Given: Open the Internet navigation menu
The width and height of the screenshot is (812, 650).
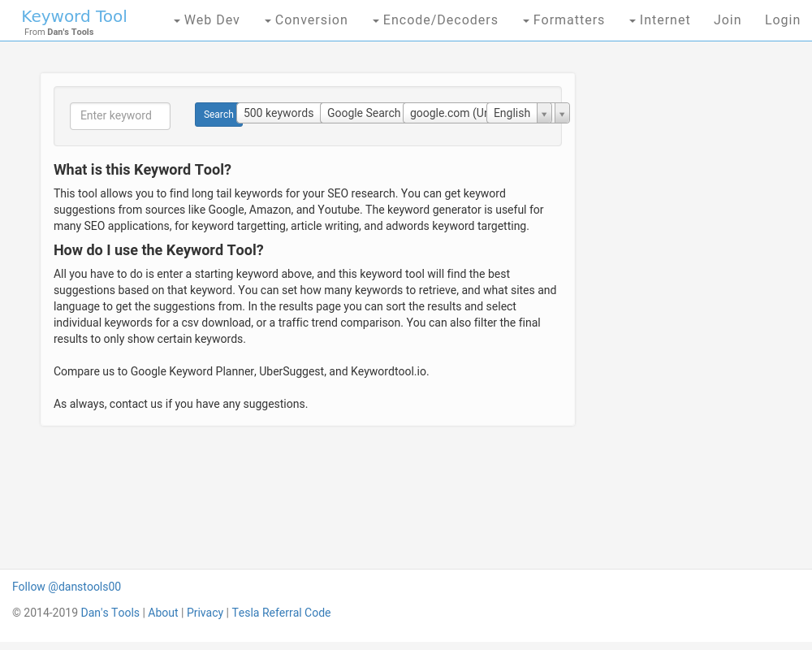Looking at the screenshot, I should coord(659,20).
